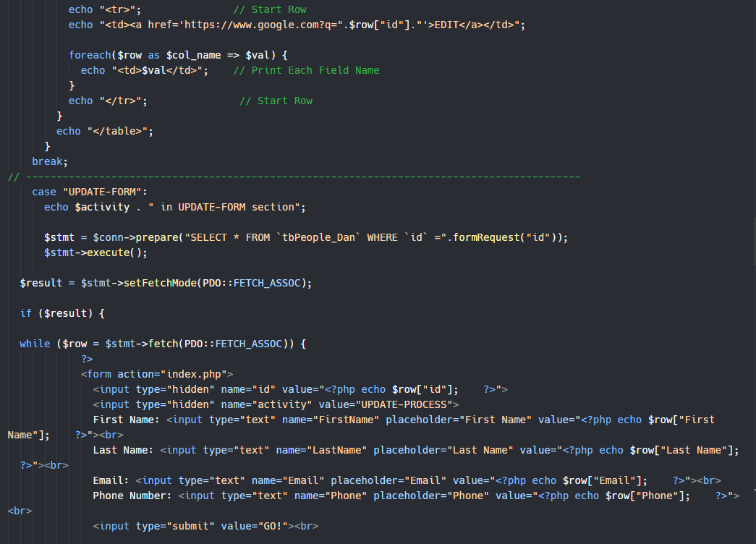Image resolution: width=756 pixels, height=544 pixels.
Task: Place cursor on the $stmt->execute() line
Action: pyautogui.click(x=95, y=253)
